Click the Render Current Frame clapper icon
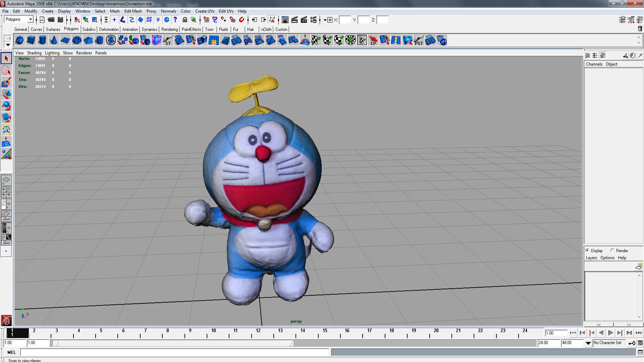 pos(294,20)
